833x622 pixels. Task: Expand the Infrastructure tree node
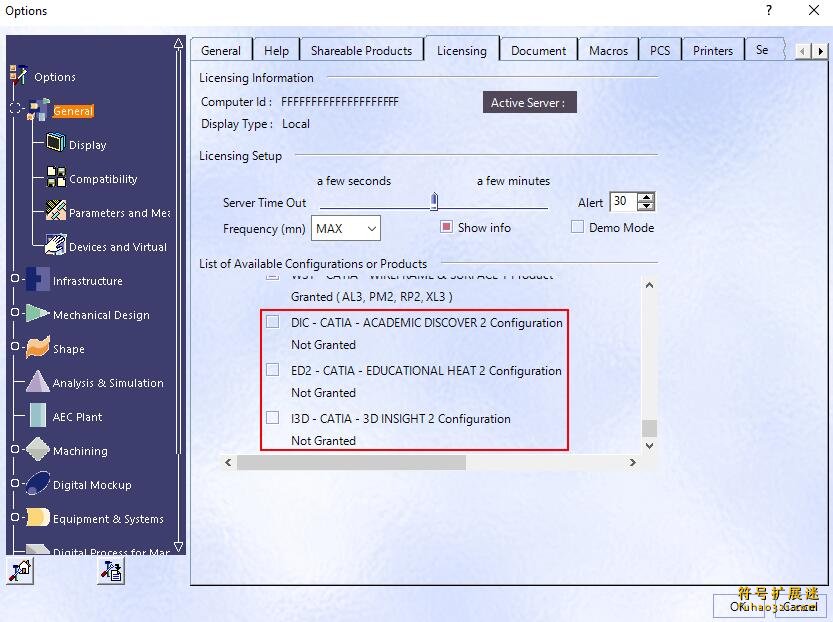(x=15, y=278)
